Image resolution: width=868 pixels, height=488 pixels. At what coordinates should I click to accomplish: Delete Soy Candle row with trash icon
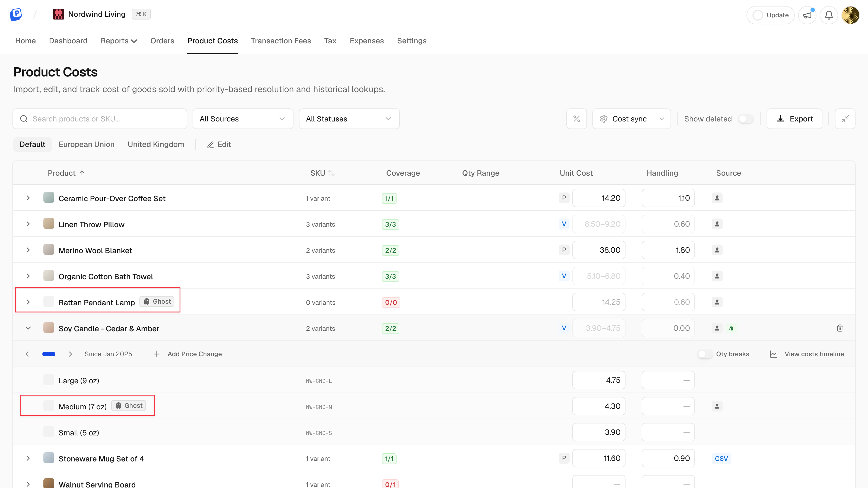click(840, 328)
